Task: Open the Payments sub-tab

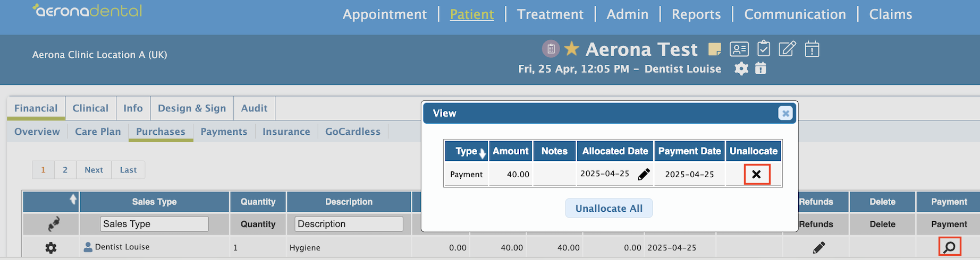Action: [x=224, y=132]
